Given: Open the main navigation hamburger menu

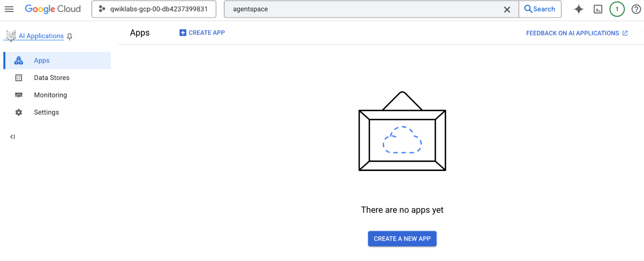Looking at the screenshot, I should point(9,9).
